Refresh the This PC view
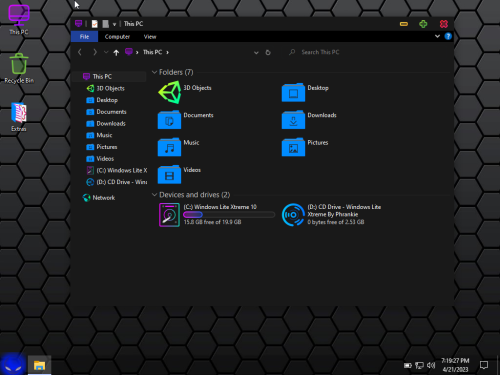 (268, 52)
